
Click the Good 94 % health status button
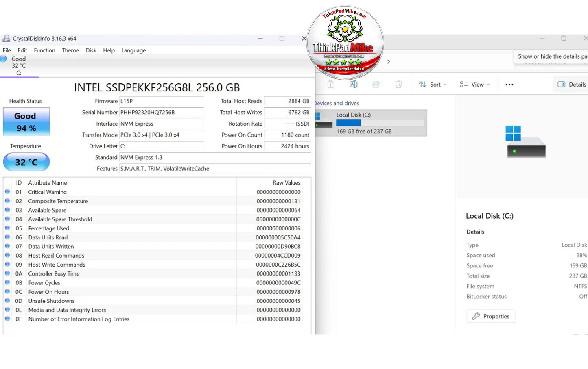click(x=26, y=122)
